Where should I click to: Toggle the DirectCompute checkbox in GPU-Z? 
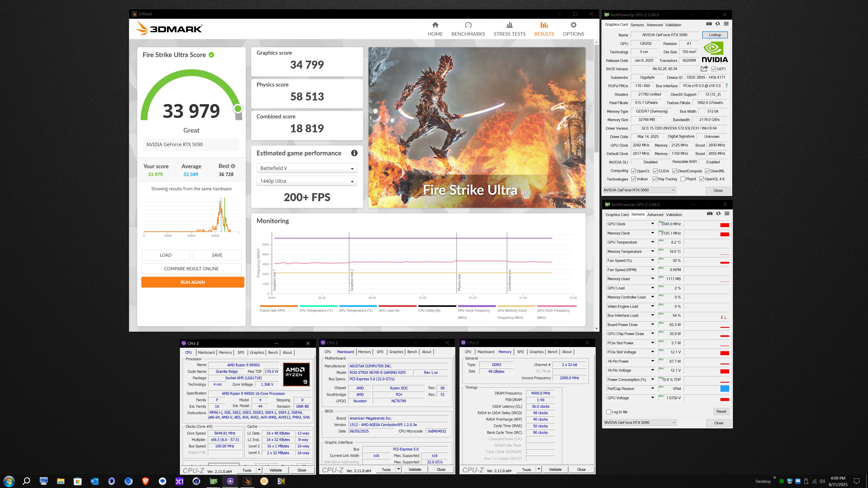pyautogui.click(x=675, y=171)
